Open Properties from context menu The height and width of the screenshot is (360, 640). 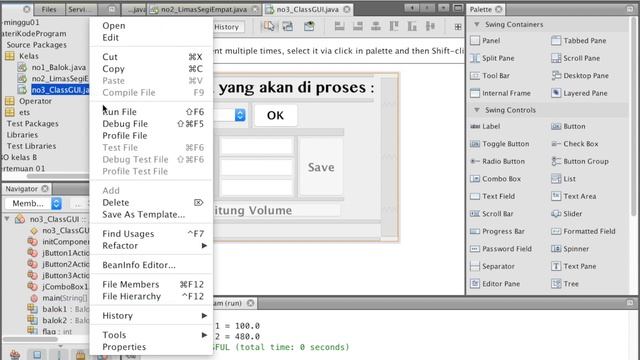tap(151, 347)
